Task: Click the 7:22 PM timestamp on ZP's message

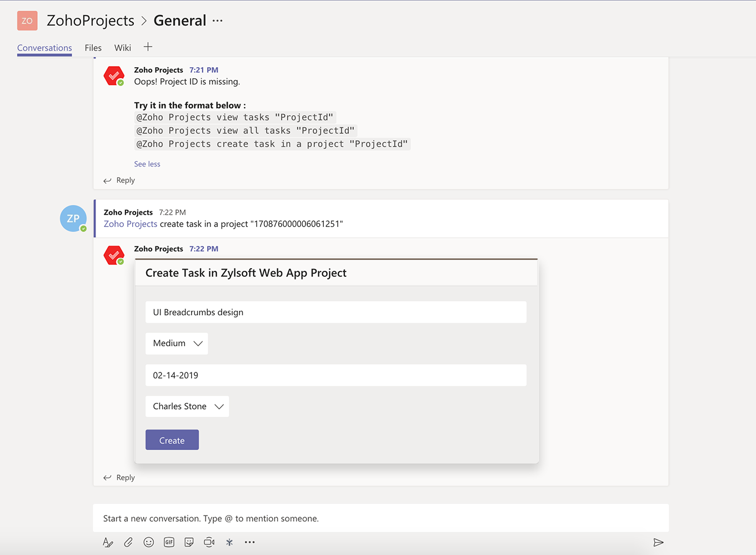Action: point(173,212)
